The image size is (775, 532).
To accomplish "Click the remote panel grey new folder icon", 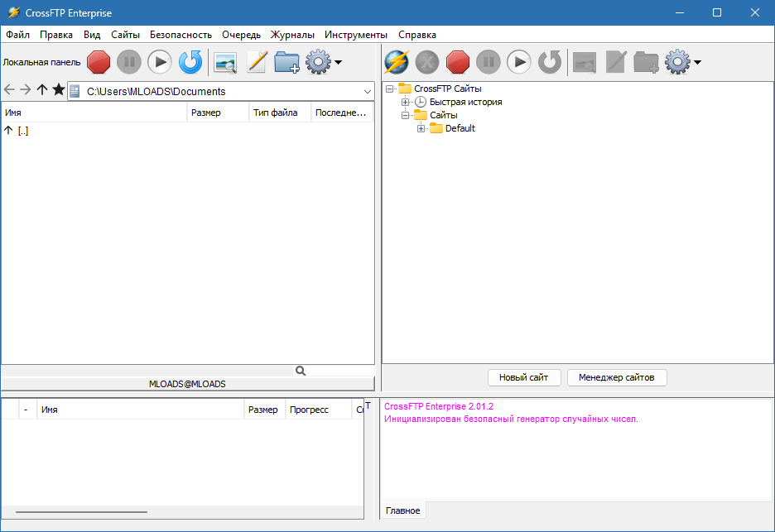I will point(647,62).
